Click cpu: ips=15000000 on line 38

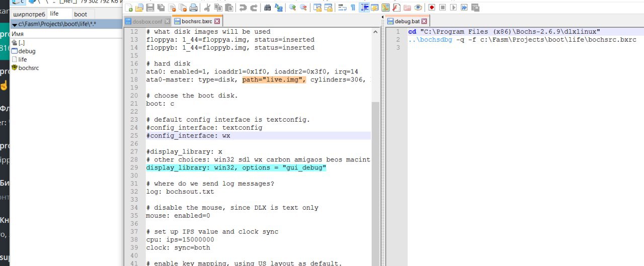[180, 240]
